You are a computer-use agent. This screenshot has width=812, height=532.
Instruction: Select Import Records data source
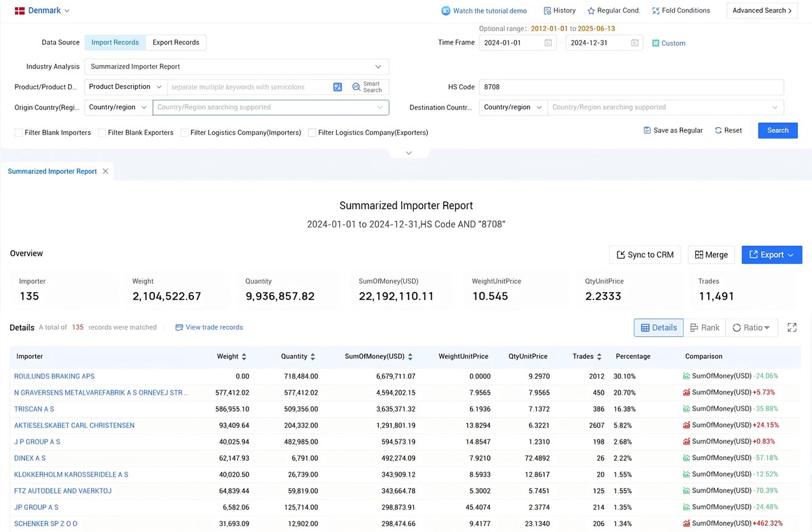click(x=115, y=43)
